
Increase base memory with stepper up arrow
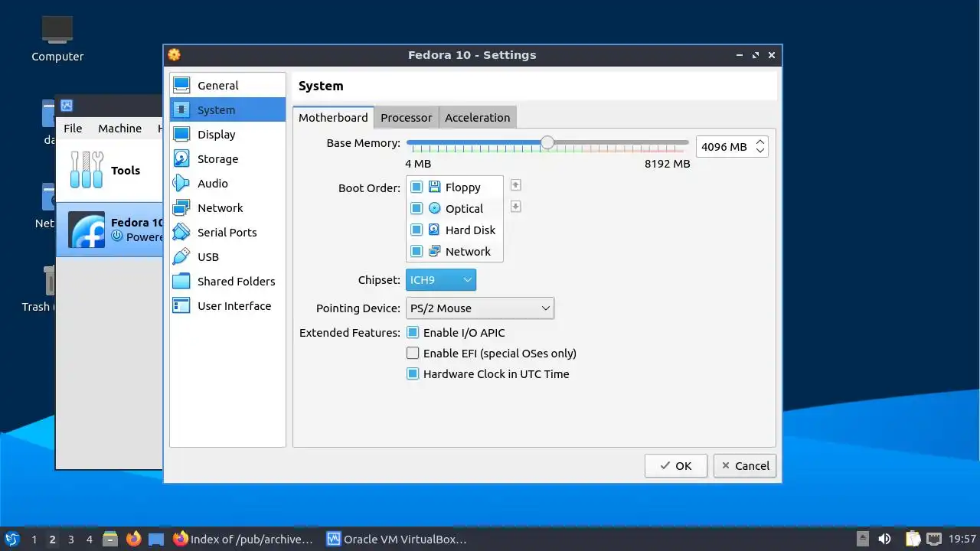[x=759, y=142]
